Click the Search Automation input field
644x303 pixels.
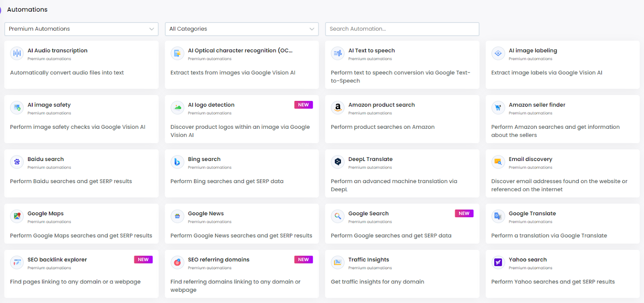tap(402, 29)
